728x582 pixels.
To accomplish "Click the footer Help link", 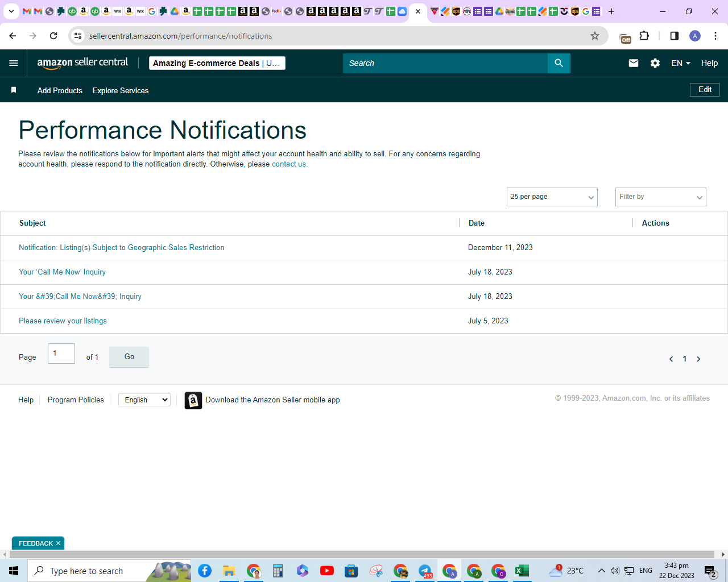I will coord(26,400).
